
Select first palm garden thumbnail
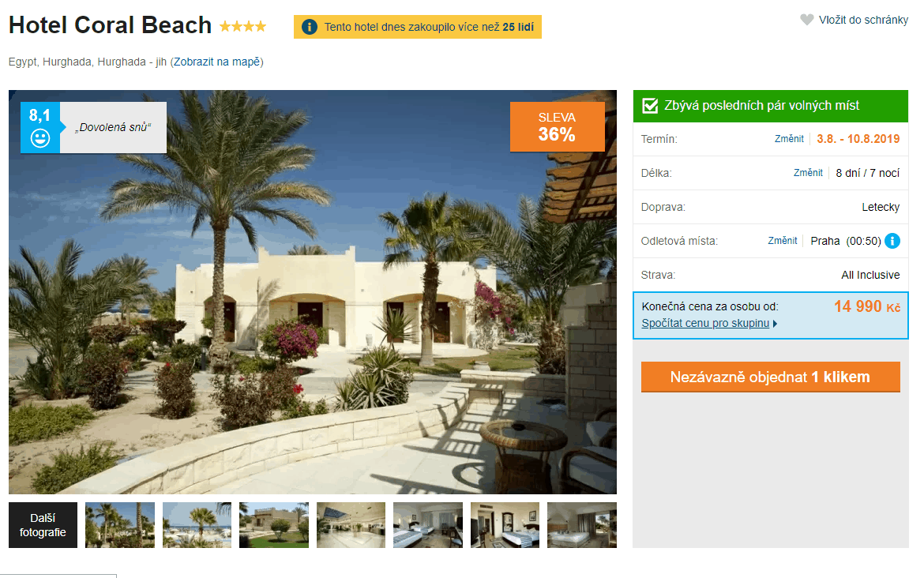120,525
